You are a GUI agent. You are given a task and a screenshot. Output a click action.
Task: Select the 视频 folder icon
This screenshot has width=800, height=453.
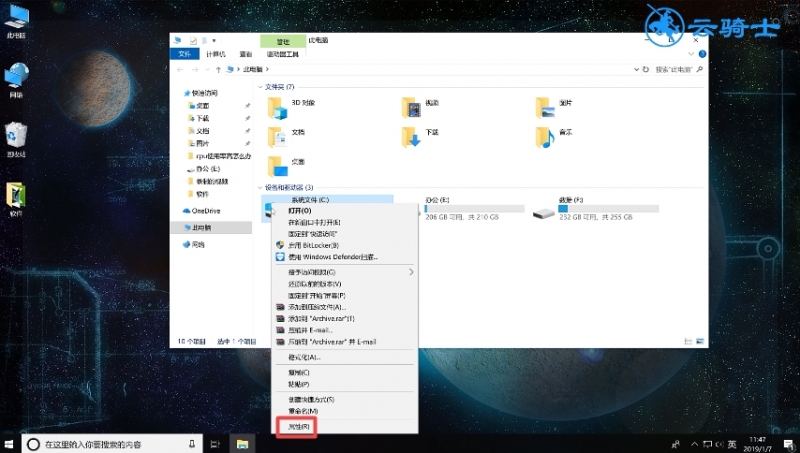411,108
